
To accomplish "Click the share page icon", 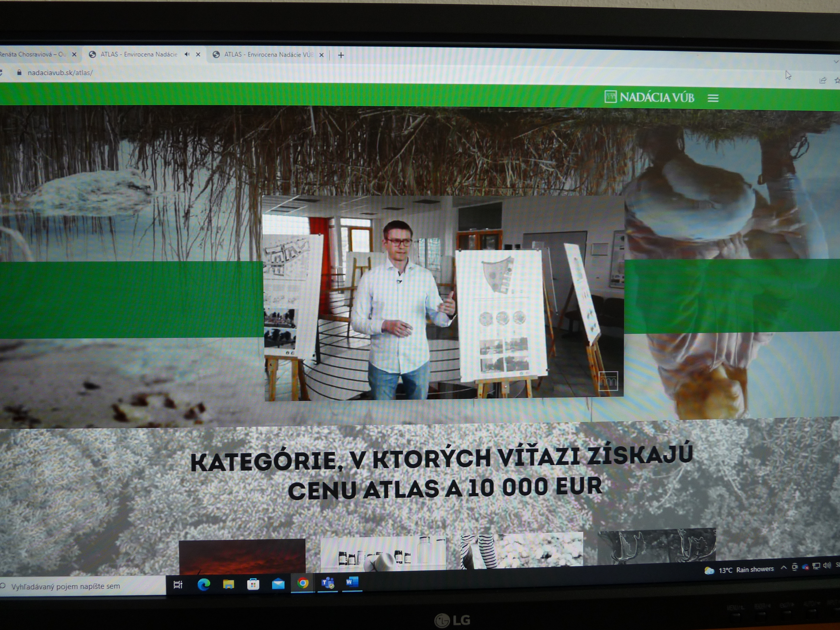I will 822,80.
